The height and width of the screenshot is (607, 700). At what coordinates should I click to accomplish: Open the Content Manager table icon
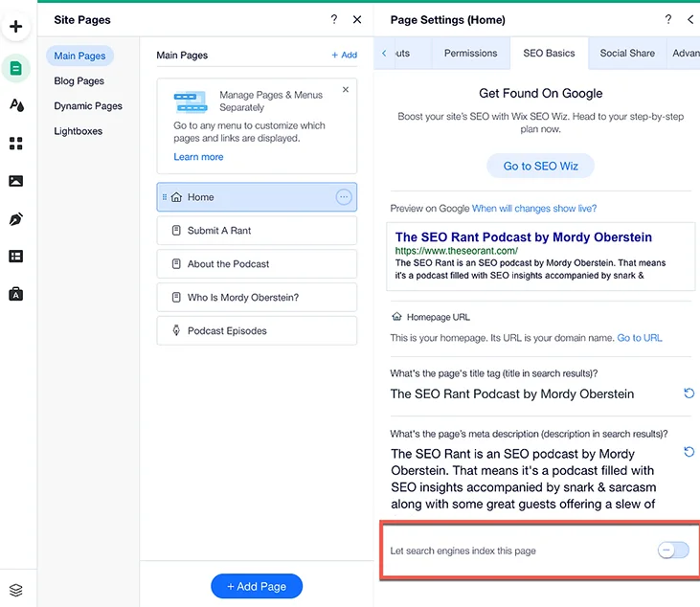16,257
